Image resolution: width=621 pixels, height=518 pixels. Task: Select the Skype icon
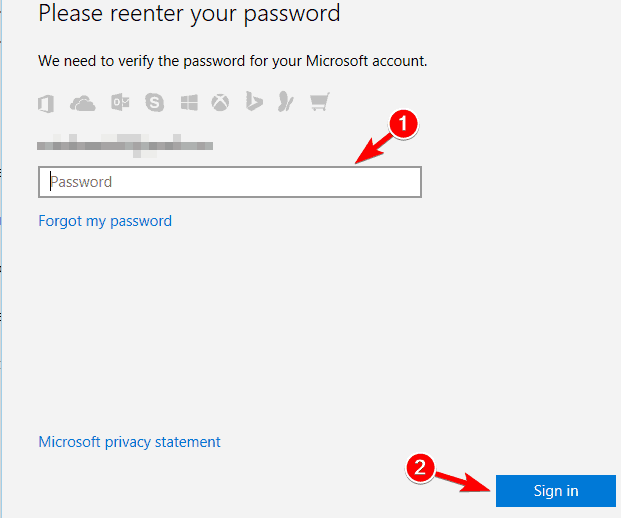click(x=154, y=103)
